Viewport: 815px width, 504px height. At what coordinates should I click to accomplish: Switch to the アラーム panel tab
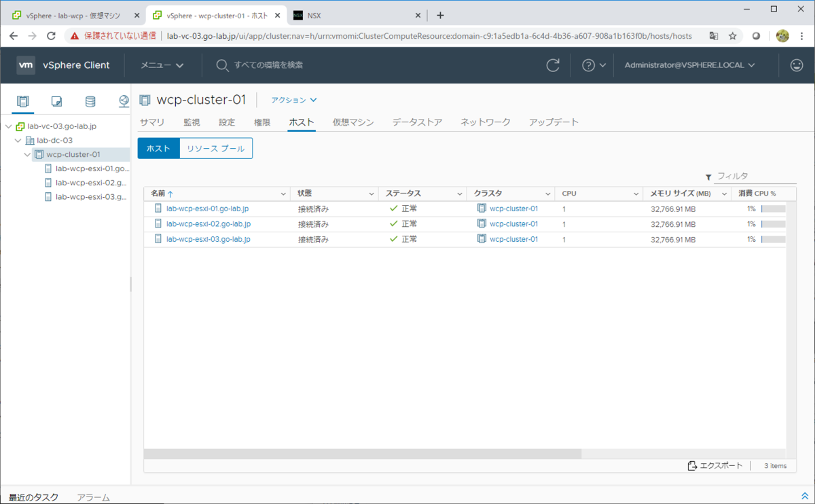93,497
